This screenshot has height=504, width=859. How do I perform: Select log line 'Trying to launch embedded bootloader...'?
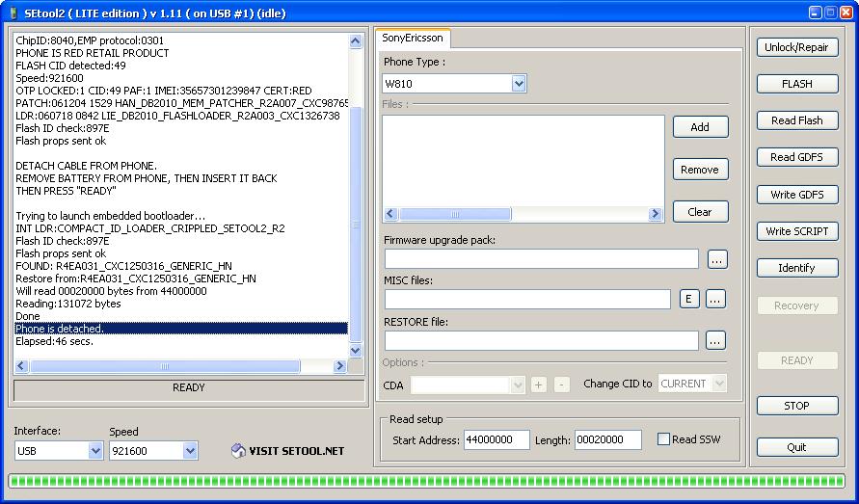(111, 216)
